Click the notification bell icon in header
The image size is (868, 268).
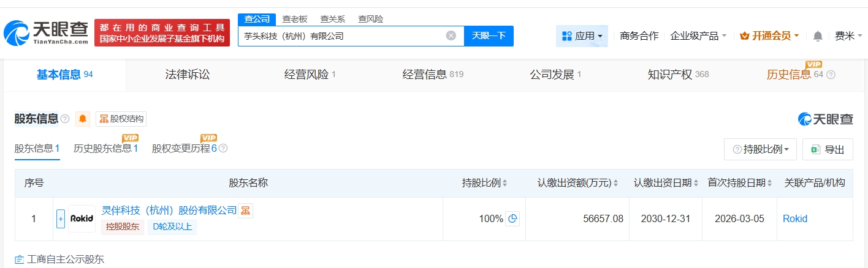pyautogui.click(x=817, y=36)
